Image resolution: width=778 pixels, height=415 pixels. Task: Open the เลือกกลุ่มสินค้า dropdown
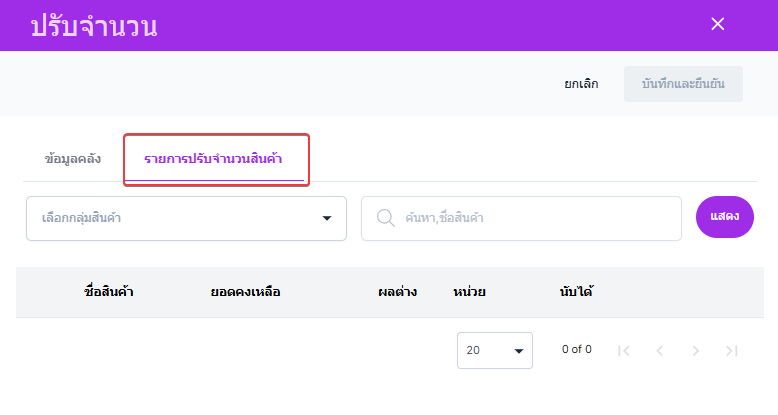click(x=186, y=218)
